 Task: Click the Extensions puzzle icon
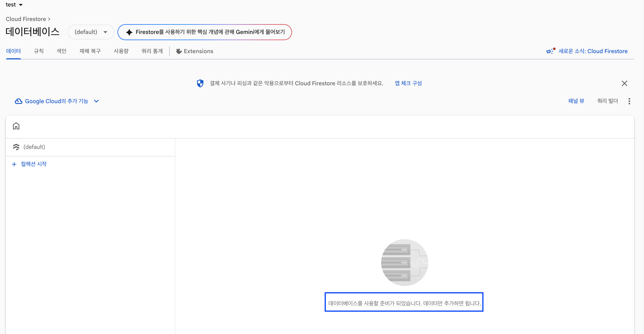tap(179, 51)
